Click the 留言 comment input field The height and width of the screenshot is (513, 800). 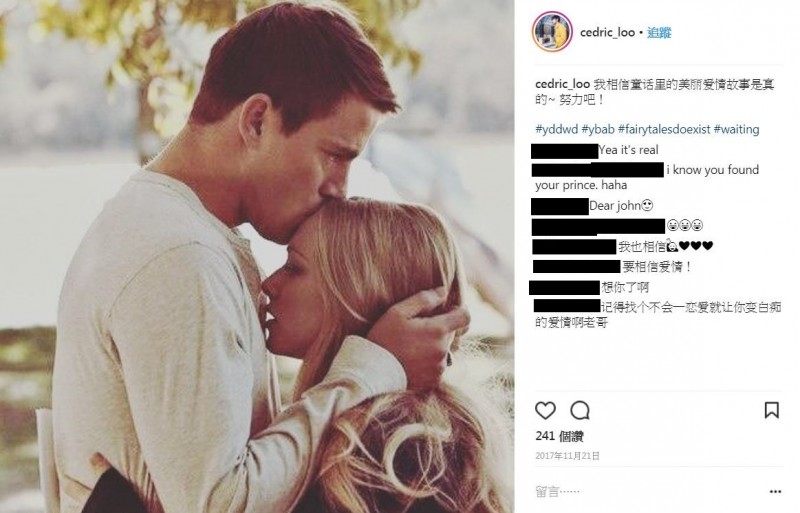(x=648, y=492)
